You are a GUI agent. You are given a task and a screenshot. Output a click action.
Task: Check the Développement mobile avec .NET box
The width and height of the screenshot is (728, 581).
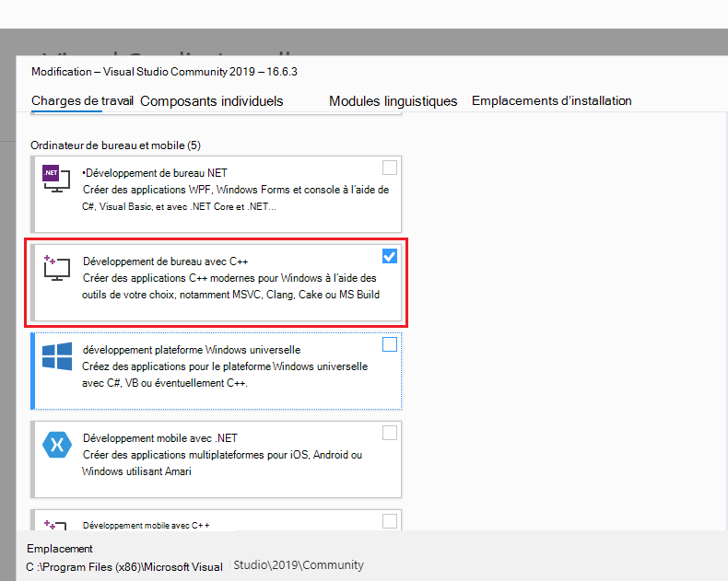click(390, 433)
